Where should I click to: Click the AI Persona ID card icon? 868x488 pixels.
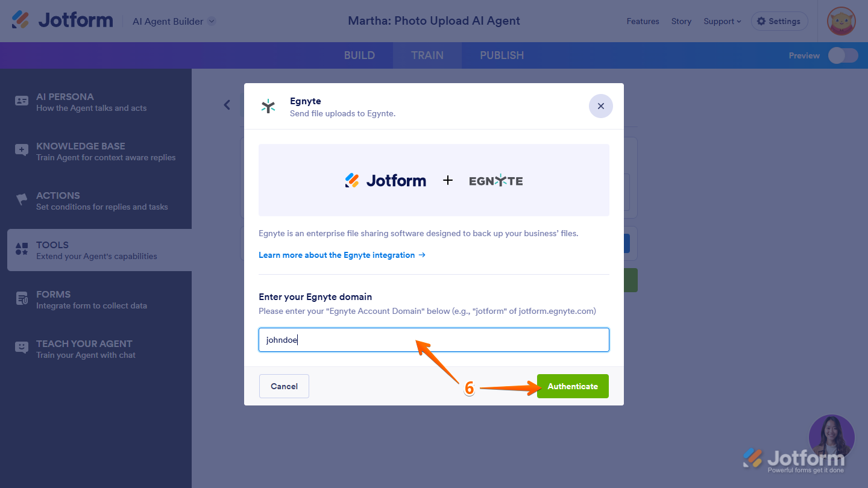(22, 101)
